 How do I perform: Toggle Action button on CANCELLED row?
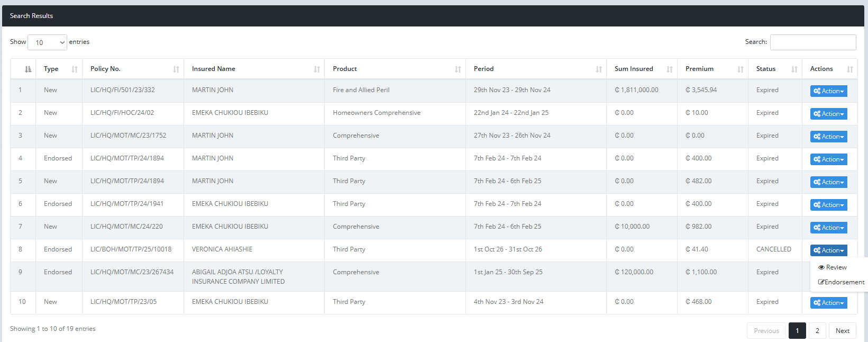pyautogui.click(x=828, y=250)
